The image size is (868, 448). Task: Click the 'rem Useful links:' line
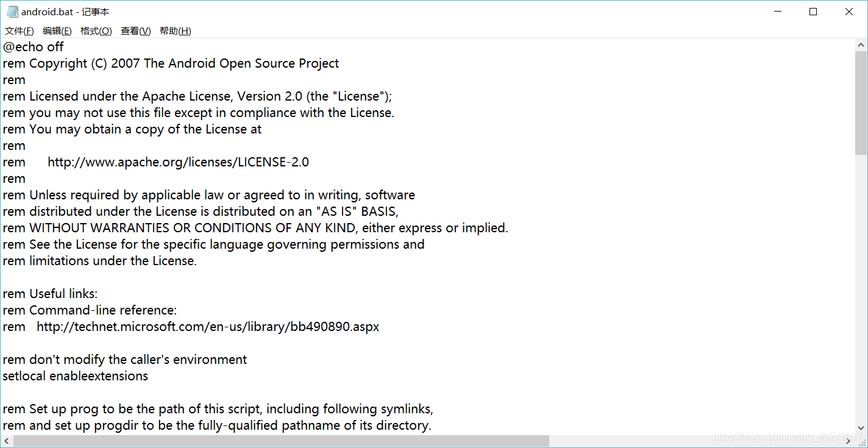tap(50, 294)
